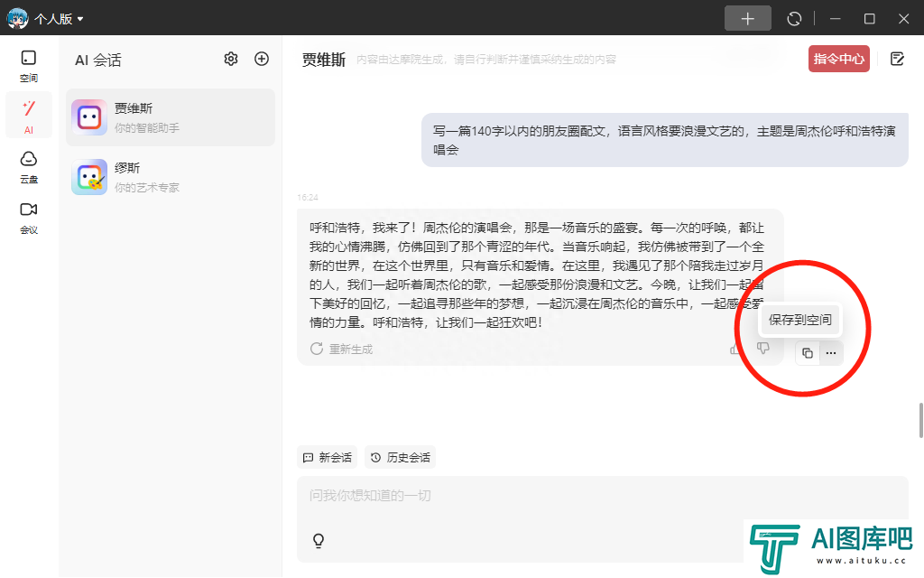Select the 缪斯 art expert conversation

[x=171, y=177]
